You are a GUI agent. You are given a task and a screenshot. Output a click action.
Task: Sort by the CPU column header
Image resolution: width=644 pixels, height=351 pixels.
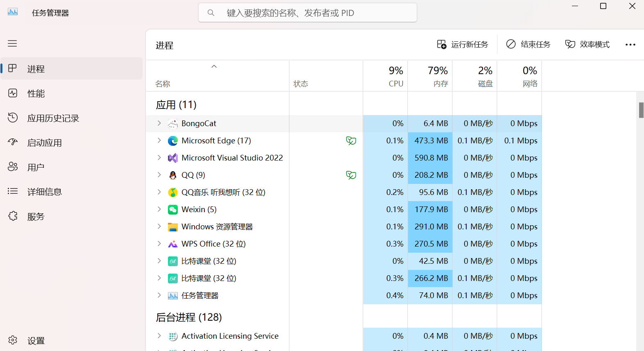[385, 76]
